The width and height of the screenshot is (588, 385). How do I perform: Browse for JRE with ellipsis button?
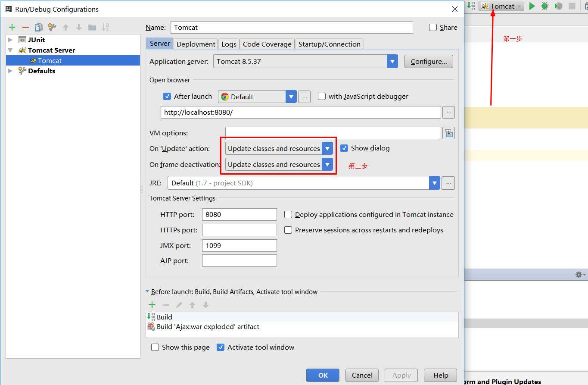click(448, 183)
